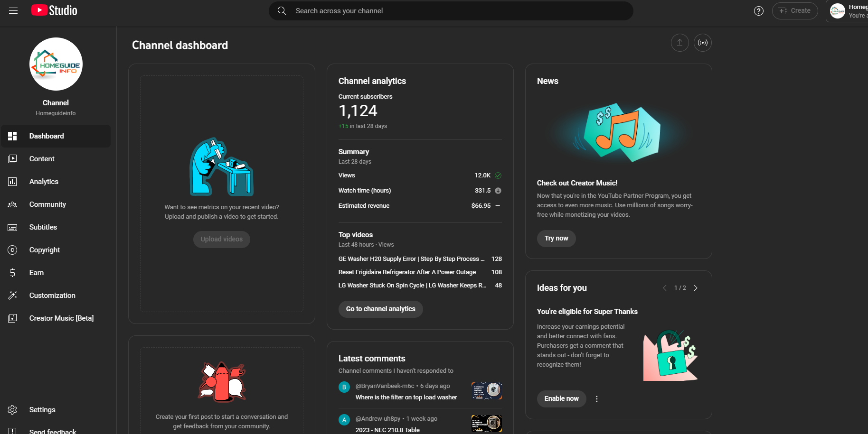
Task: Click the 1,124 current subscribers count
Action: [x=358, y=111]
